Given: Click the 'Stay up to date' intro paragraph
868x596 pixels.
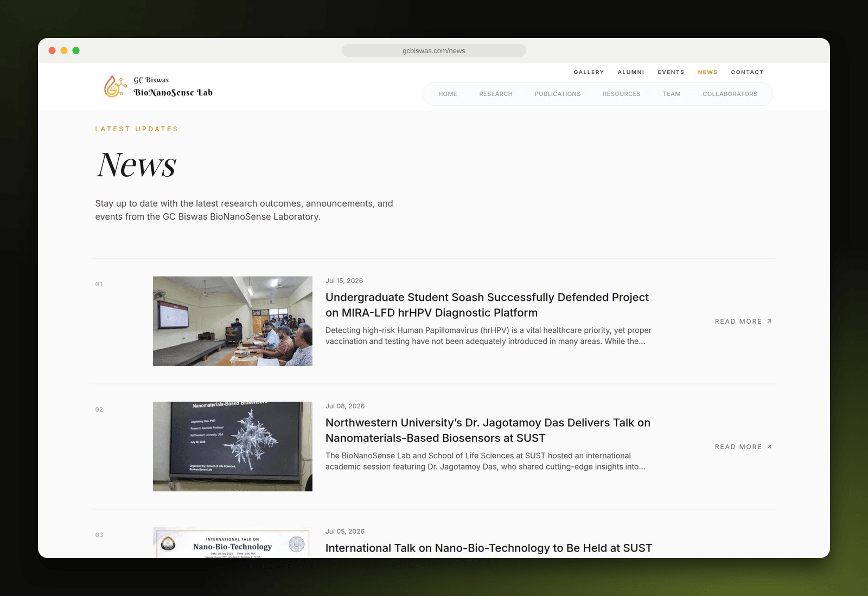Looking at the screenshot, I should 244,210.
